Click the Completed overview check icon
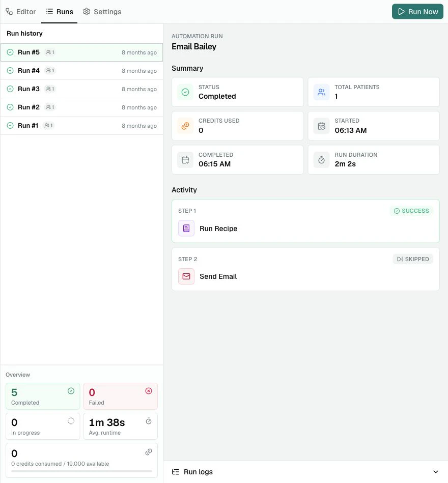 click(71, 391)
